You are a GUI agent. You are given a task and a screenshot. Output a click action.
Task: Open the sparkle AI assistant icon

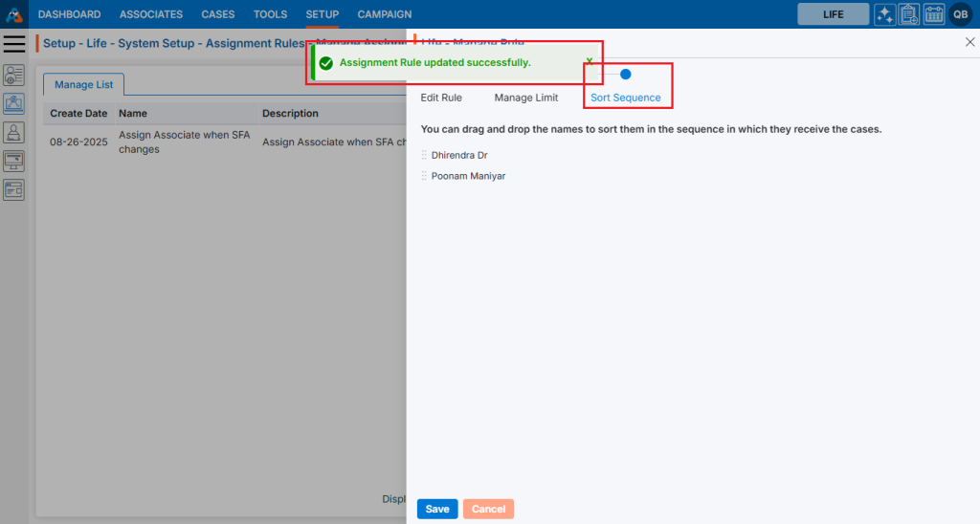tap(885, 14)
